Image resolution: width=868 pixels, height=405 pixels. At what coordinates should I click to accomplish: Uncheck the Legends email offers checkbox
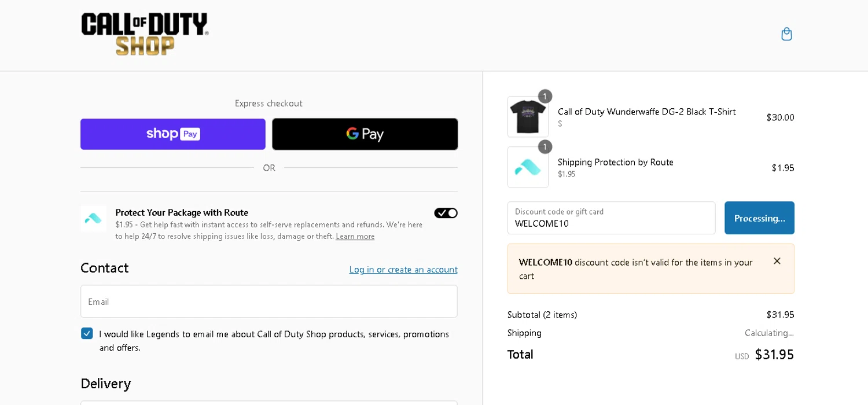87,333
